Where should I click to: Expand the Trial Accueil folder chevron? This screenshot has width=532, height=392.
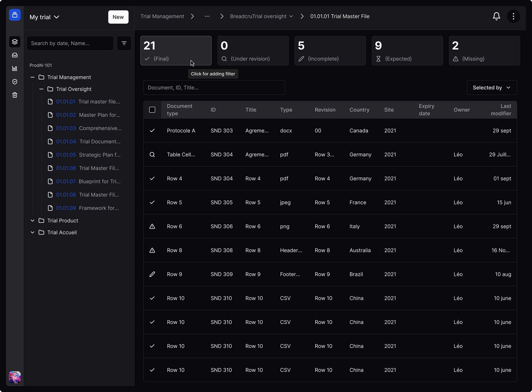[32, 232]
